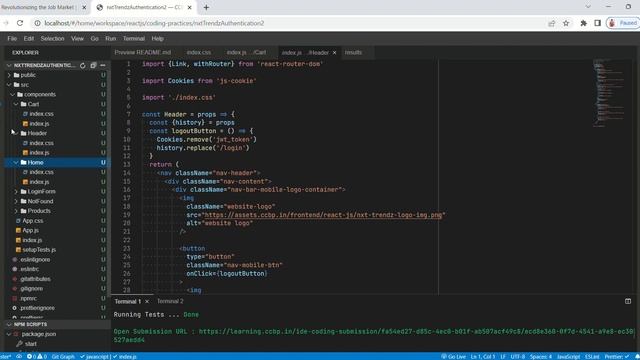Click Spaces: 4 indentation setting

[x=541, y=356]
